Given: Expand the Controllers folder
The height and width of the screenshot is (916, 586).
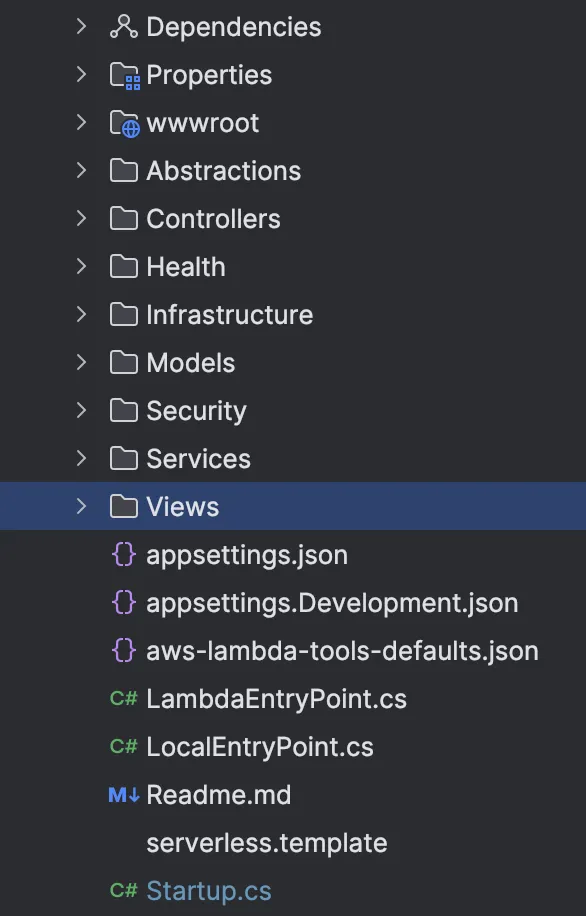Looking at the screenshot, I should tap(81, 219).
